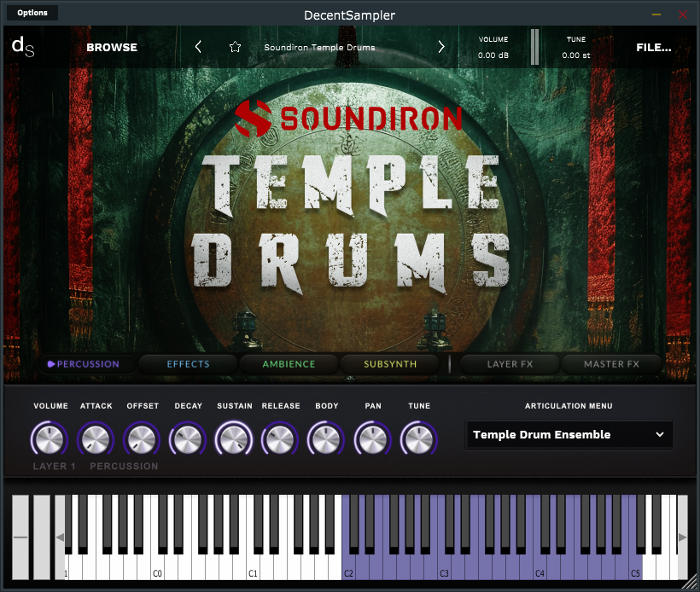
Task: Go to previous preset with left arrow
Action: click(x=198, y=47)
